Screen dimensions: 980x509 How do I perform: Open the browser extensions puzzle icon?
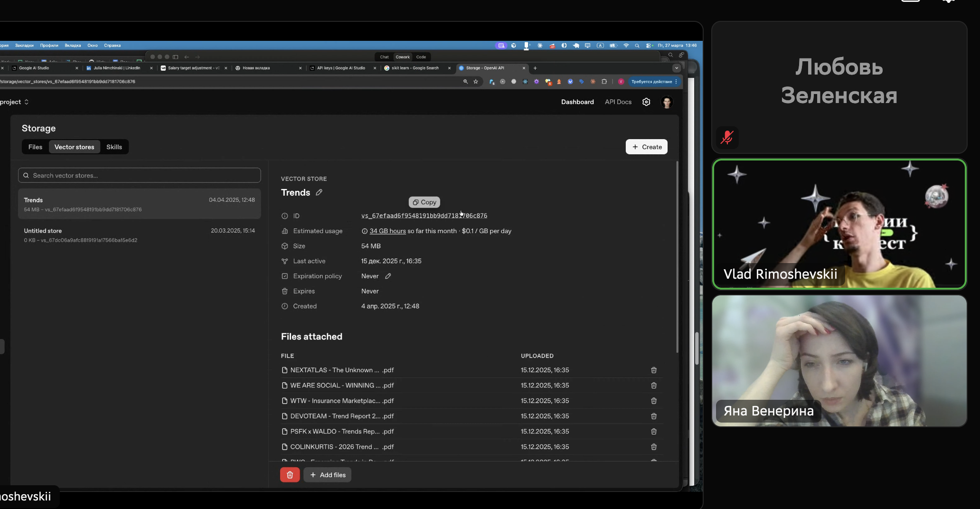coord(604,82)
